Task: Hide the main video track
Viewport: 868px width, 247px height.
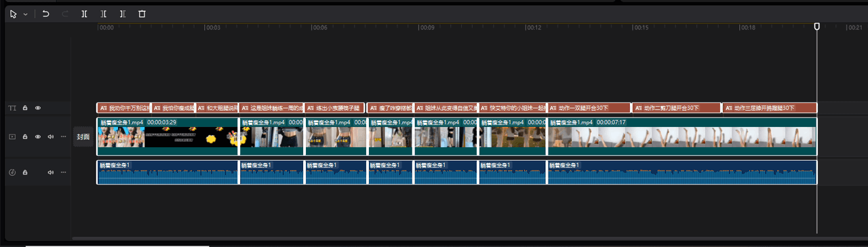Action: click(38, 136)
